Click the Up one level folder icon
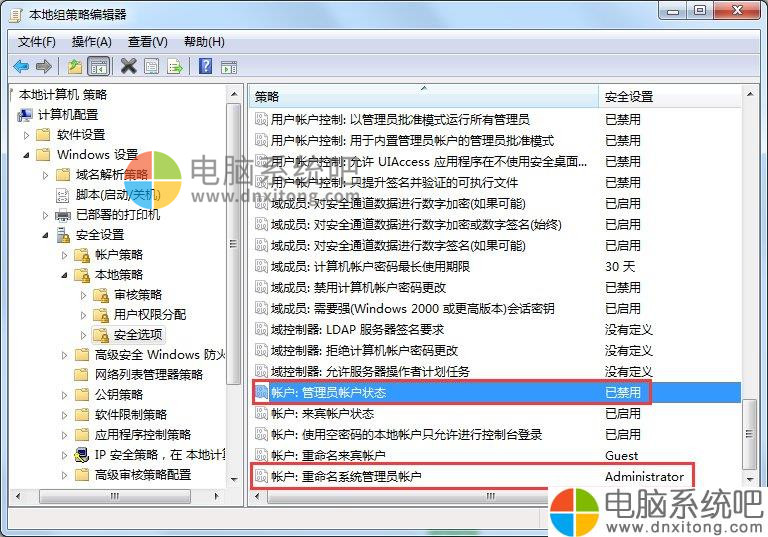Screen dimensions: 768x537 [x=74, y=66]
